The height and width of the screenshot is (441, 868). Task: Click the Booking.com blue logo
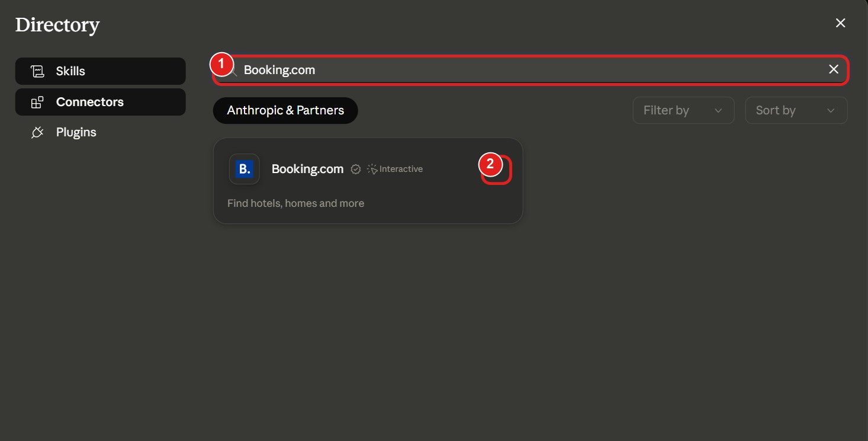click(245, 169)
